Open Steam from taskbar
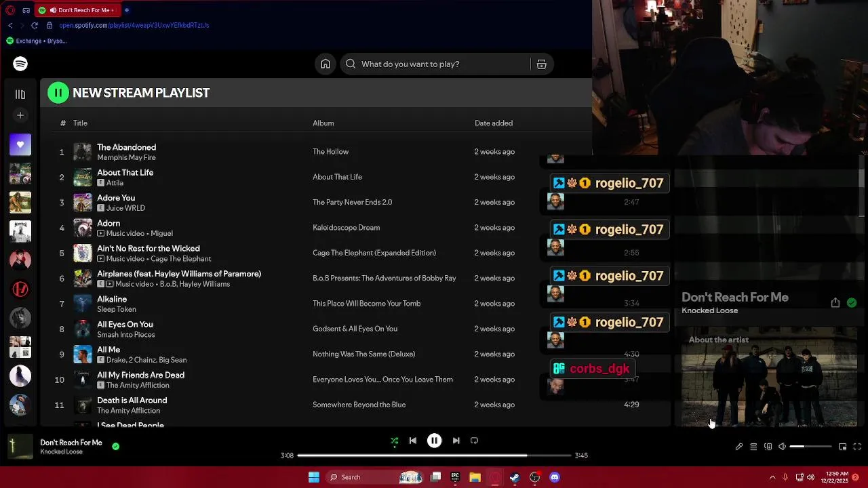This screenshot has width=868, height=488. [515, 477]
